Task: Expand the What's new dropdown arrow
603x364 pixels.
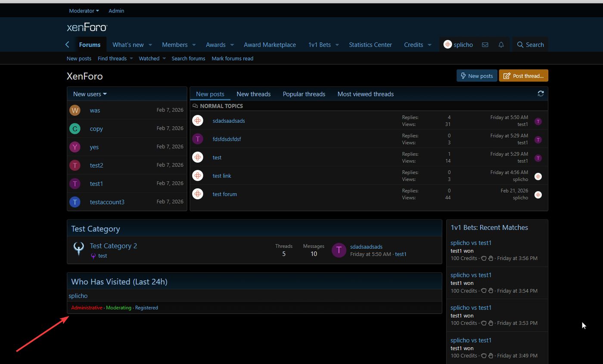Action: click(x=150, y=45)
